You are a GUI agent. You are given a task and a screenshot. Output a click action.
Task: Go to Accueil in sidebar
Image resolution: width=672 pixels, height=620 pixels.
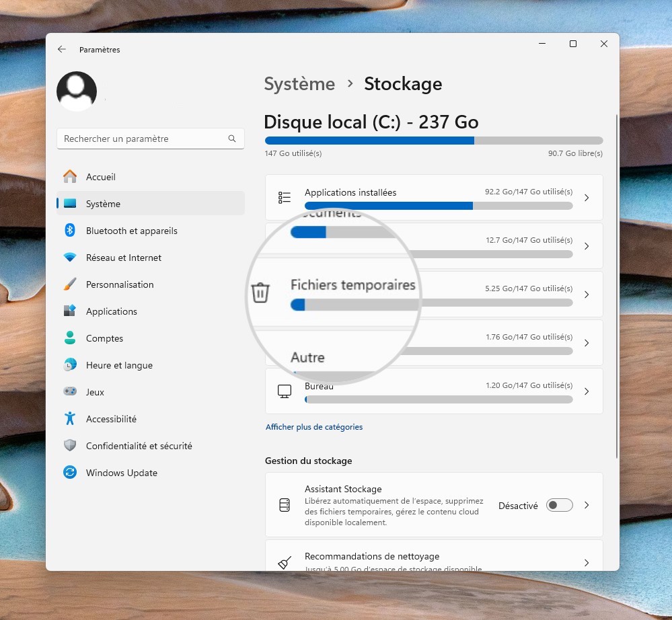(151, 177)
